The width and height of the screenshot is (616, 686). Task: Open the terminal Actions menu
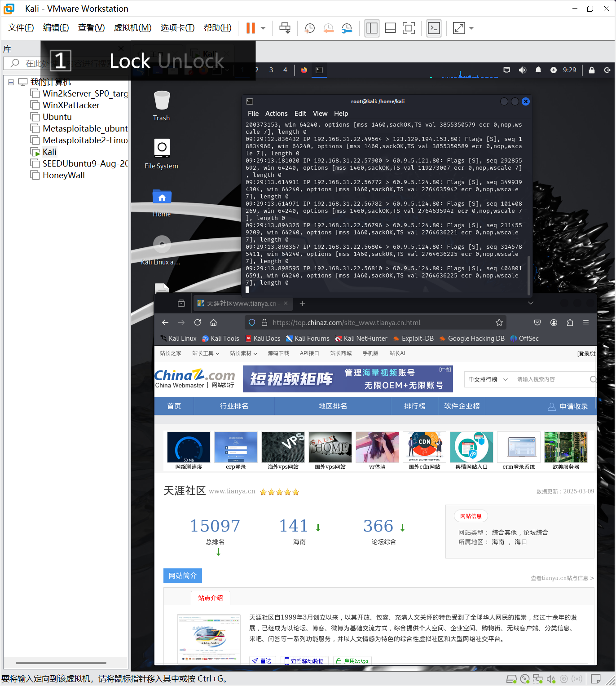[276, 114]
